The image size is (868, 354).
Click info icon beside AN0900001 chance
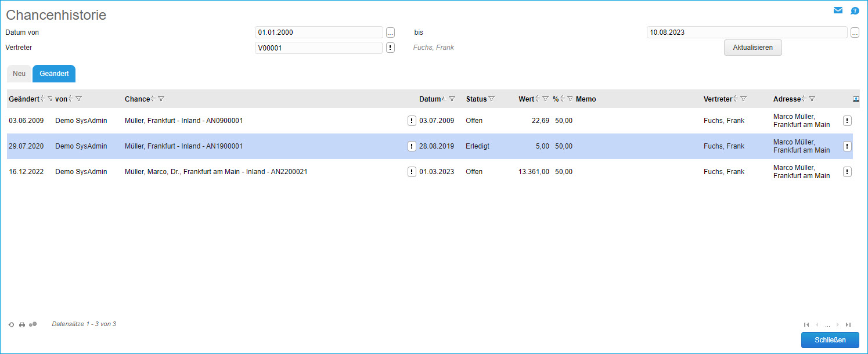(412, 121)
